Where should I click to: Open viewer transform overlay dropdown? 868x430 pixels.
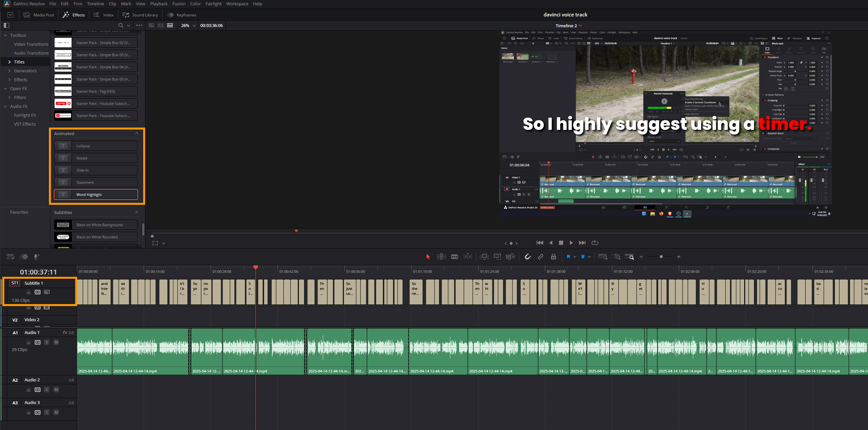(164, 243)
